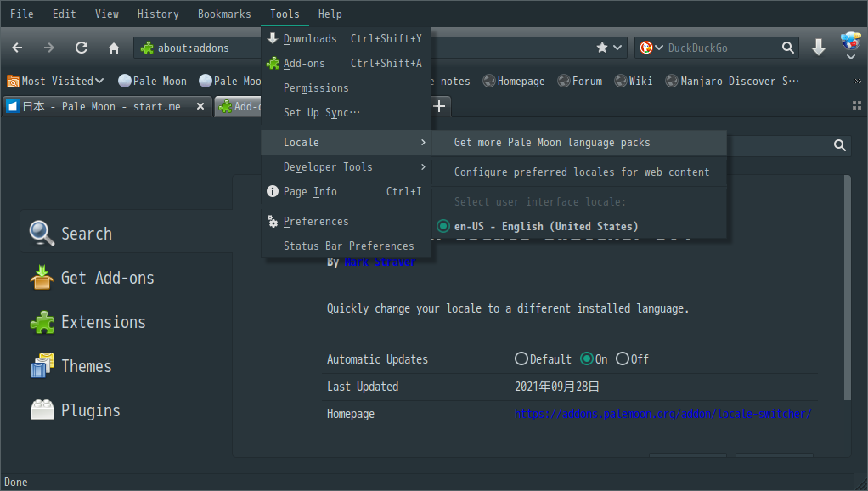Expand Most Visited bookmarks folder
This screenshot has height=491, width=868.
tap(55, 81)
